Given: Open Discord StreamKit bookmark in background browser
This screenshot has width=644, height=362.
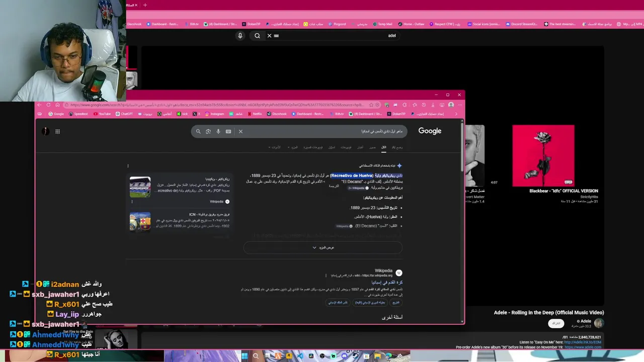Looking at the screenshot, I should 522,24.
